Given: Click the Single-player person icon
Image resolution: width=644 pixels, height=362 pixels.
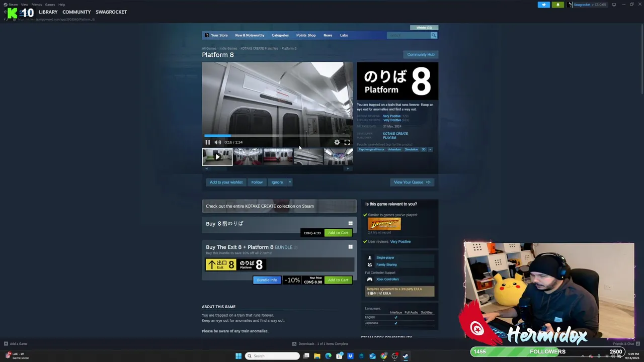Looking at the screenshot, I should point(370,257).
